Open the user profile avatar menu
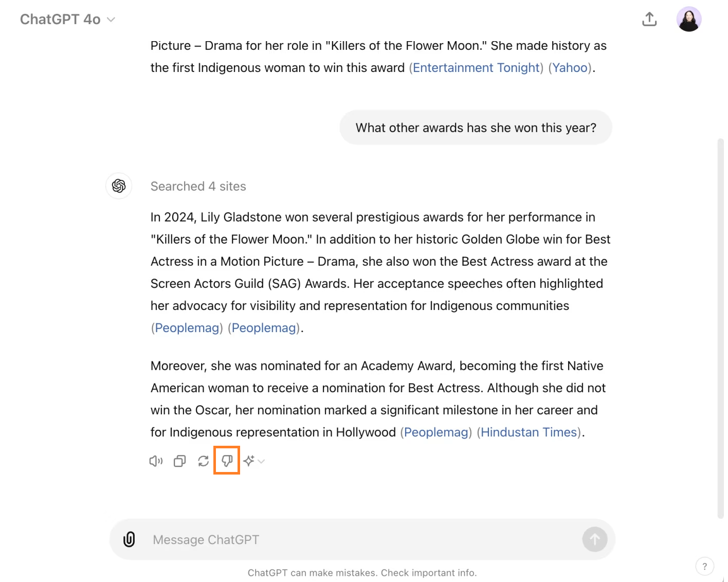The image size is (728, 582). click(x=688, y=20)
